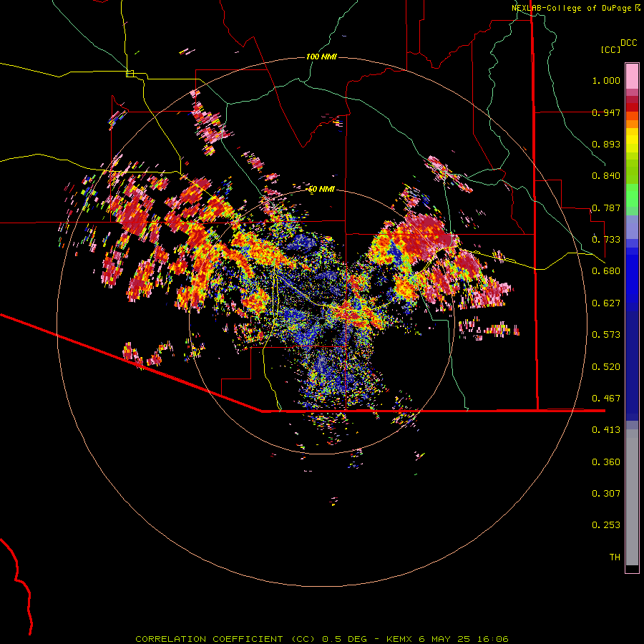The width and height of the screenshot is (644, 644).
Task: Click the 0.787 color scale value
Action: tap(606, 208)
